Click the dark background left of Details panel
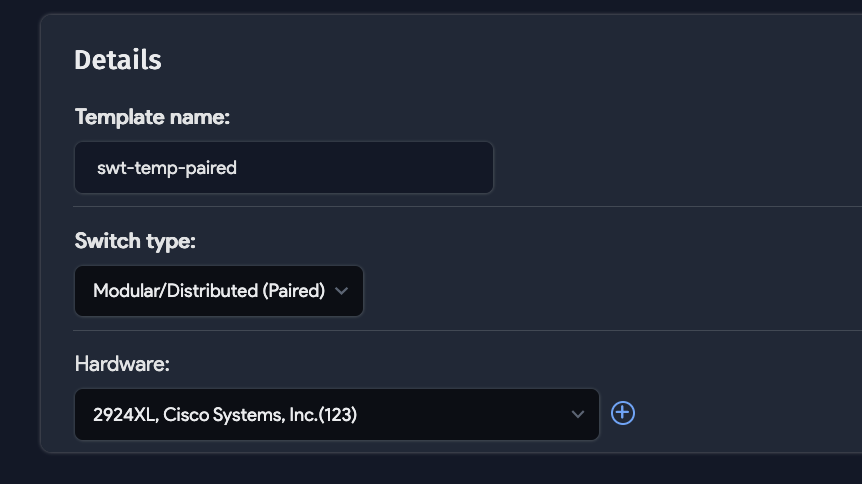Viewport: 862px width, 484px height. click(x=18, y=240)
